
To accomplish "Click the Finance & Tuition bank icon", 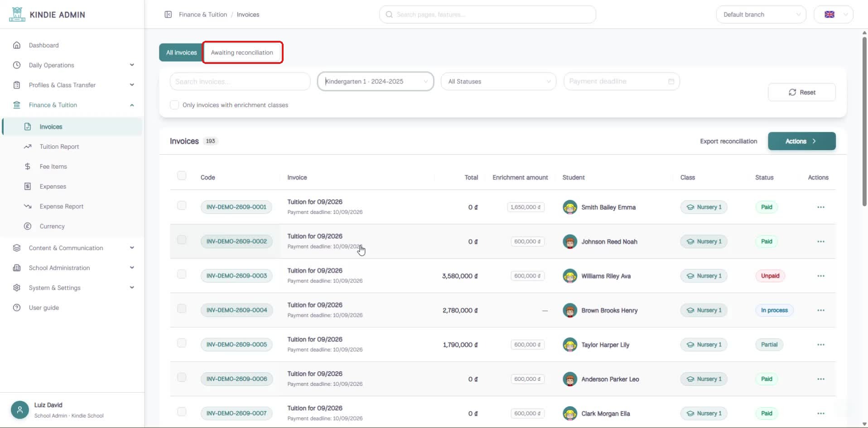I will pyautogui.click(x=17, y=105).
